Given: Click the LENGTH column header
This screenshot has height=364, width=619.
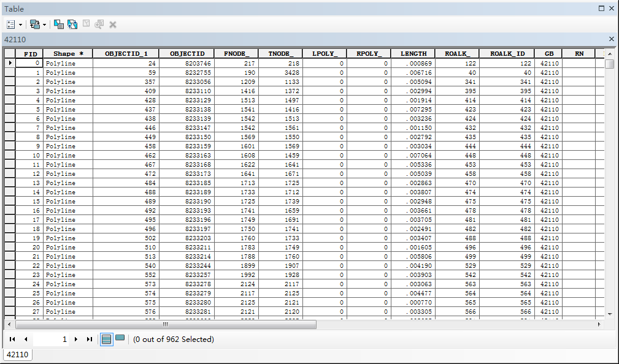Looking at the screenshot, I should (413, 54).
